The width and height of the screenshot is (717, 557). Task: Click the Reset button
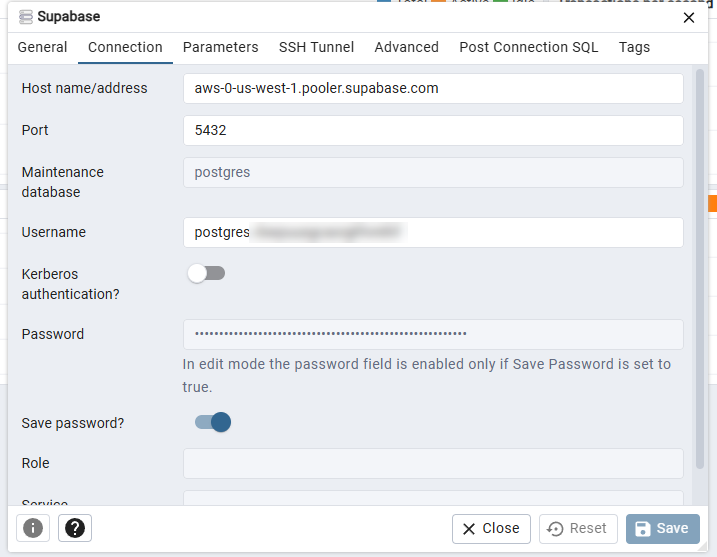pos(578,528)
